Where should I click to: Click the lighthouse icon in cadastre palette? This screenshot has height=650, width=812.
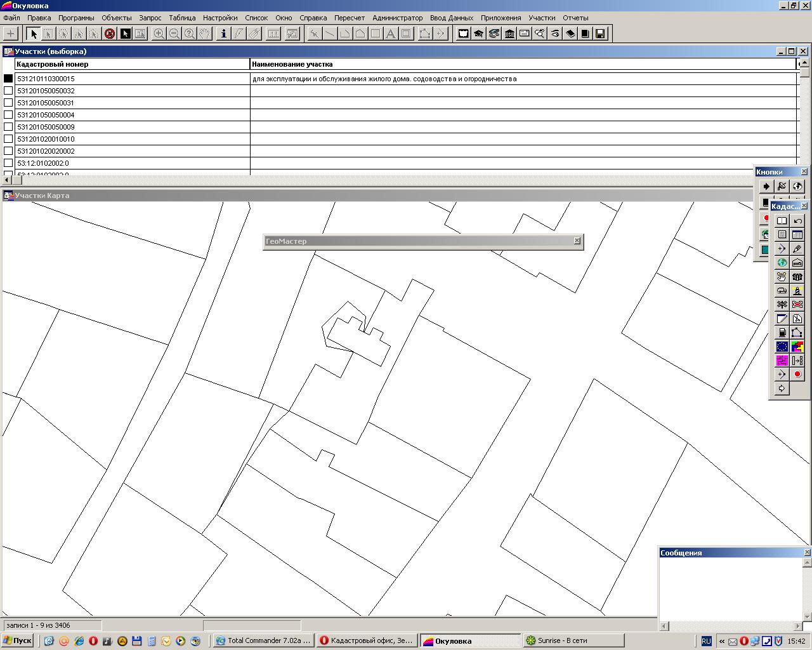click(x=797, y=291)
